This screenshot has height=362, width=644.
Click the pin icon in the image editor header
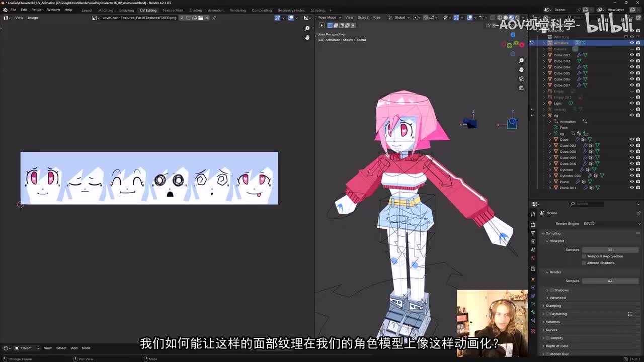tap(214, 18)
